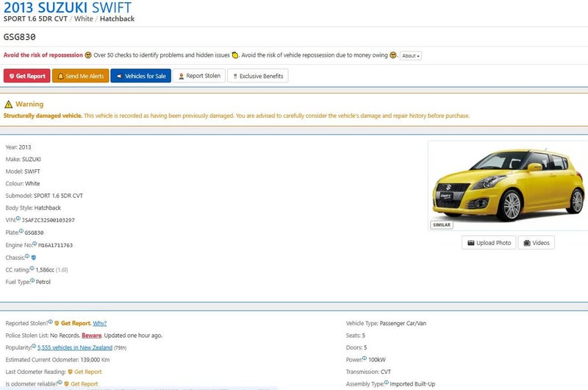Click the Upload Photo button

(x=489, y=243)
